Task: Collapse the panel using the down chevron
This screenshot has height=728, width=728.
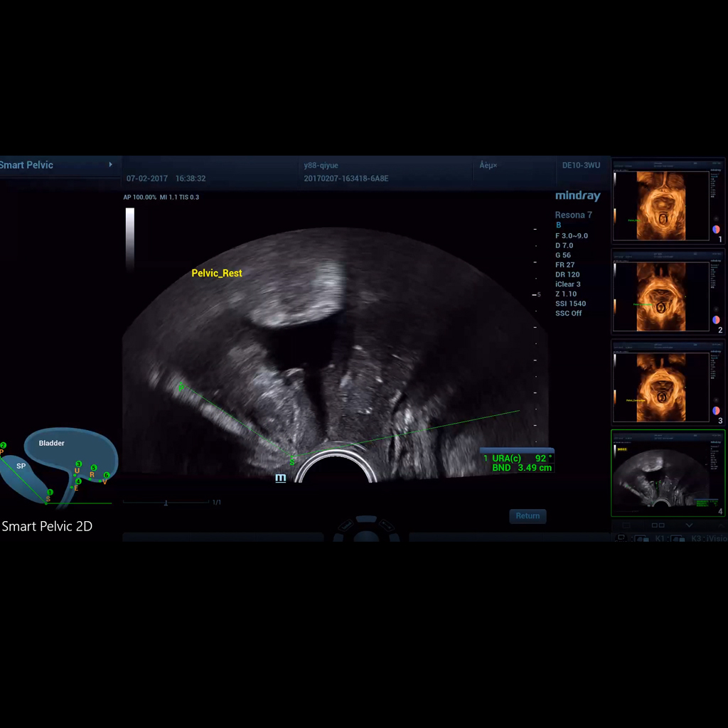Action: [688, 525]
